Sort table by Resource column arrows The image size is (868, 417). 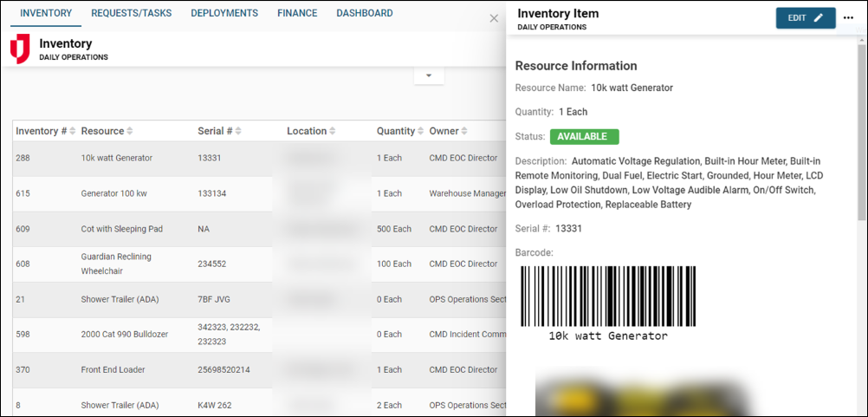[x=130, y=131]
